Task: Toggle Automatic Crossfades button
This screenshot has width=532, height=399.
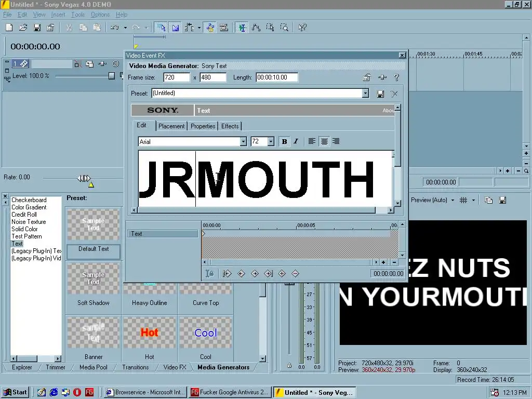Action: 176,28
